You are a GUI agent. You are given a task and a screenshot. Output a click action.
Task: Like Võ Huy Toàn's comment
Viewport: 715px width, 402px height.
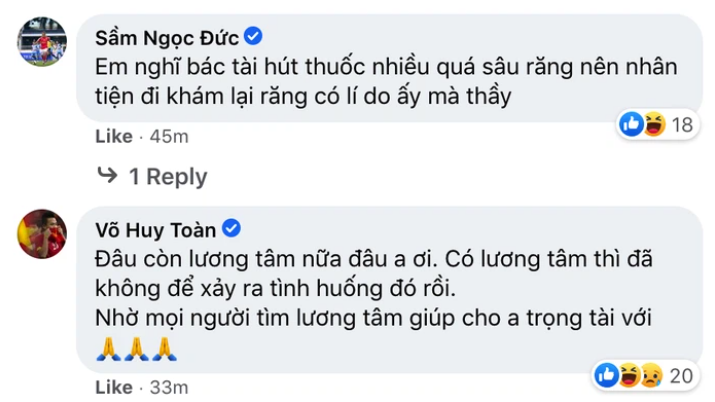coord(112,386)
